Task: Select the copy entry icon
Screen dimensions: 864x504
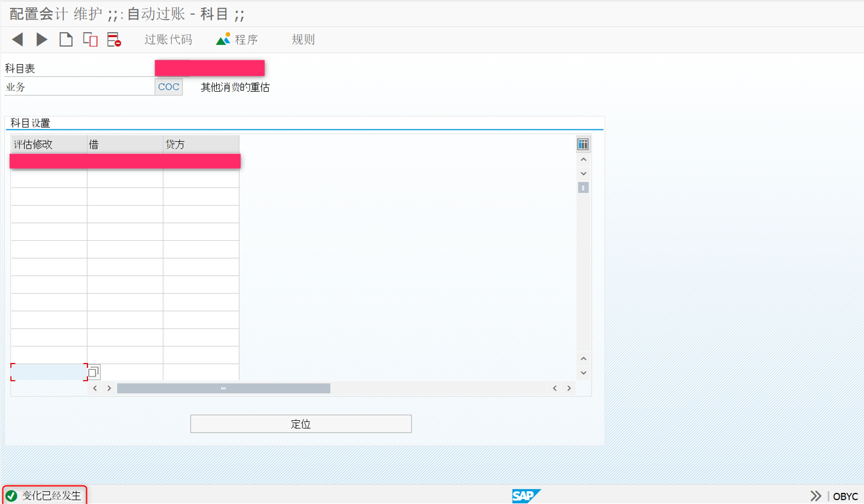Action: pyautogui.click(x=89, y=39)
